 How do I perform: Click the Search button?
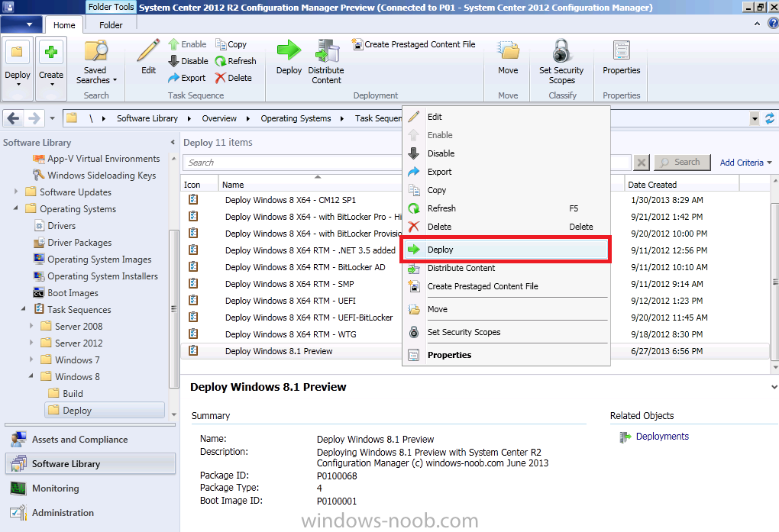tap(682, 163)
